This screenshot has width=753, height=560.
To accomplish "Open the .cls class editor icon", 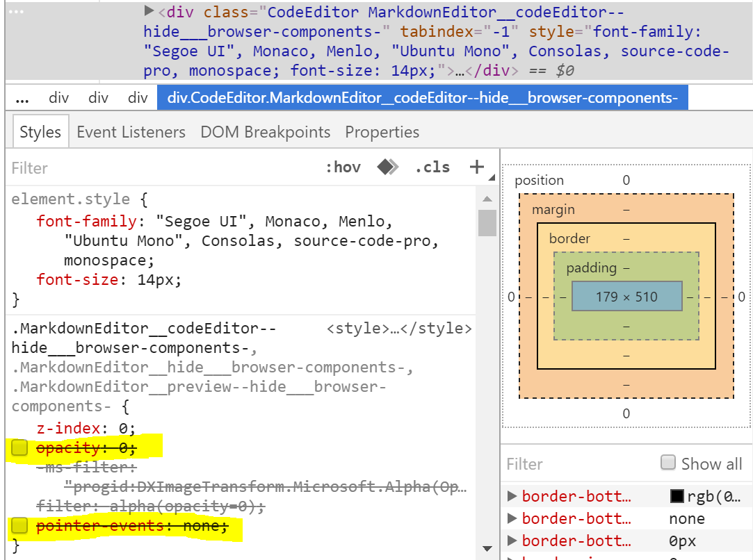I will [x=432, y=167].
